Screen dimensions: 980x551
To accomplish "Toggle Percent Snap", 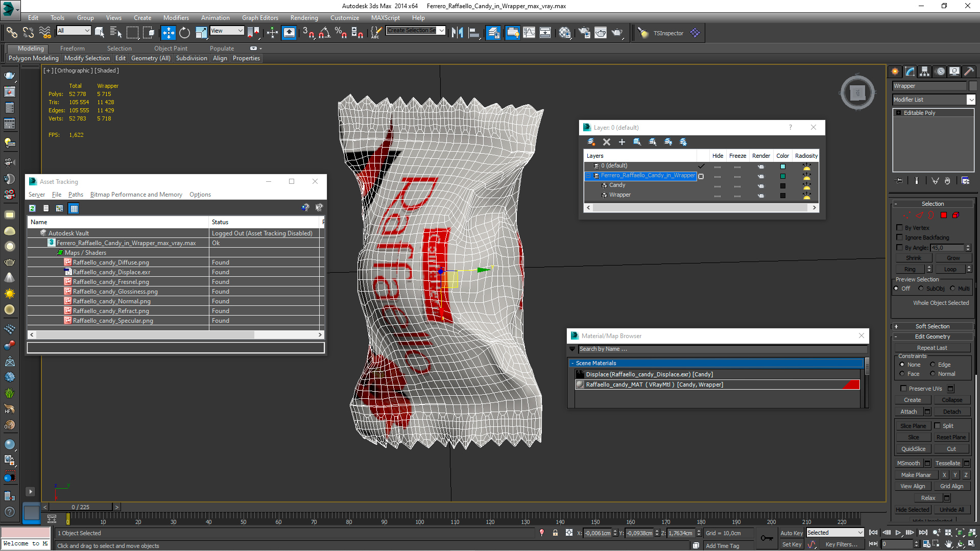I will click(341, 33).
